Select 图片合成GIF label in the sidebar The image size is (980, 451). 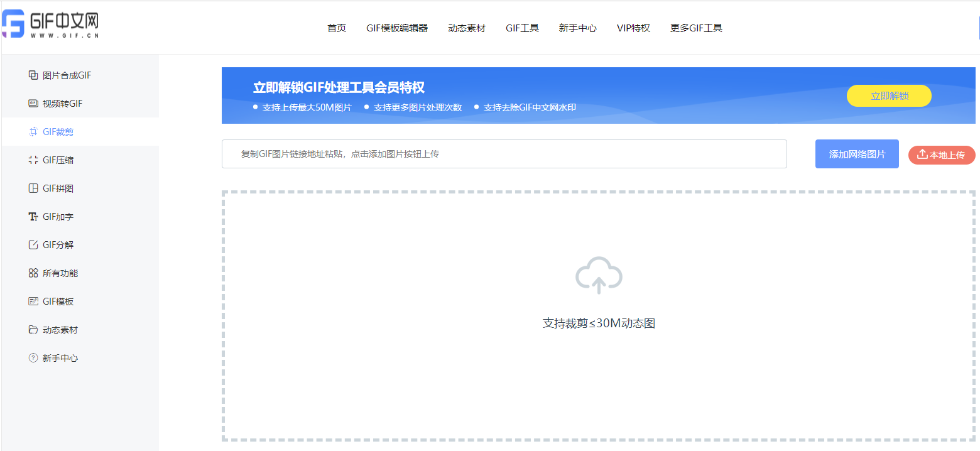(67, 75)
